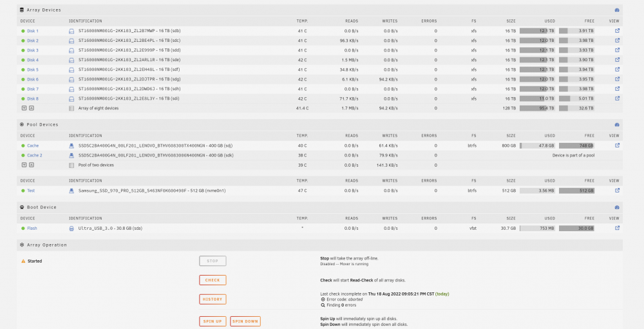
Task: Open the view icon for Disk 5
Action: coord(617,70)
